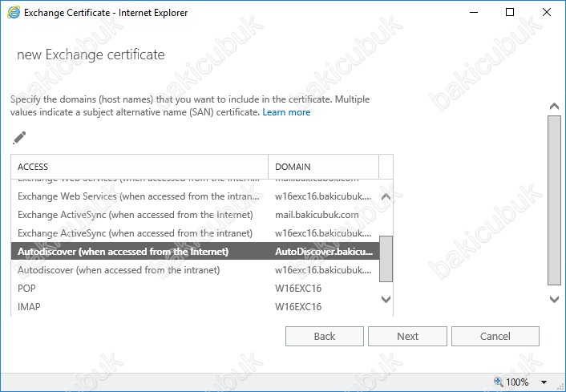Select Exchange Web Services intranet row
The width and height of the screenshot is (566, 392).
(x=195, y=196)
